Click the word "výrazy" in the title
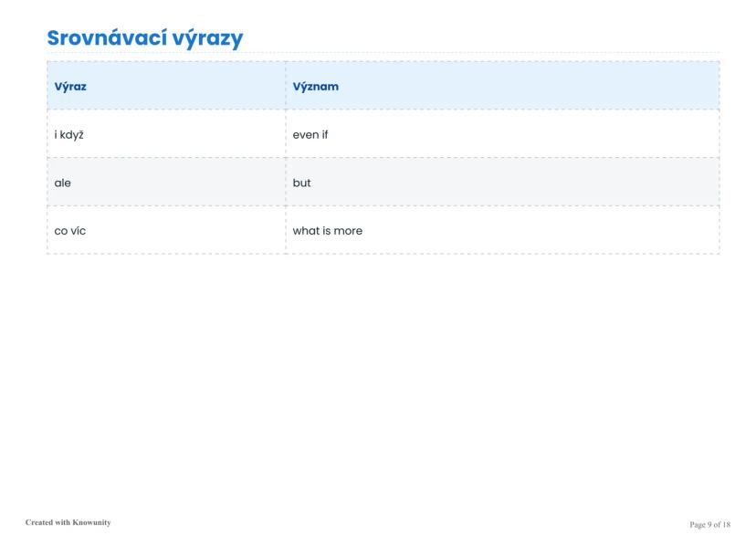 pyautogui.click(x=207, y=40)
